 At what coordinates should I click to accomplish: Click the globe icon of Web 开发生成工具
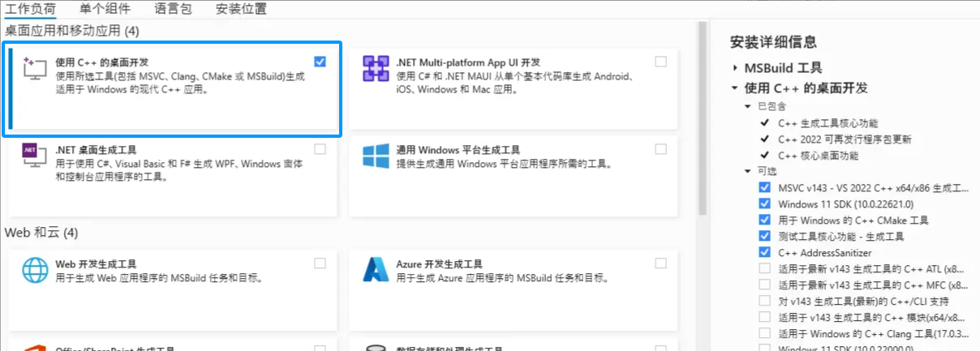pos(35,271)
